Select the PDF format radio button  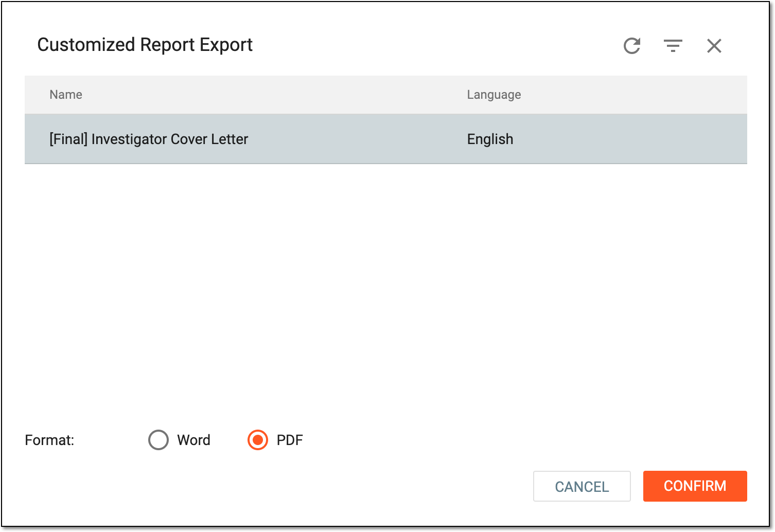coord(258,440)
